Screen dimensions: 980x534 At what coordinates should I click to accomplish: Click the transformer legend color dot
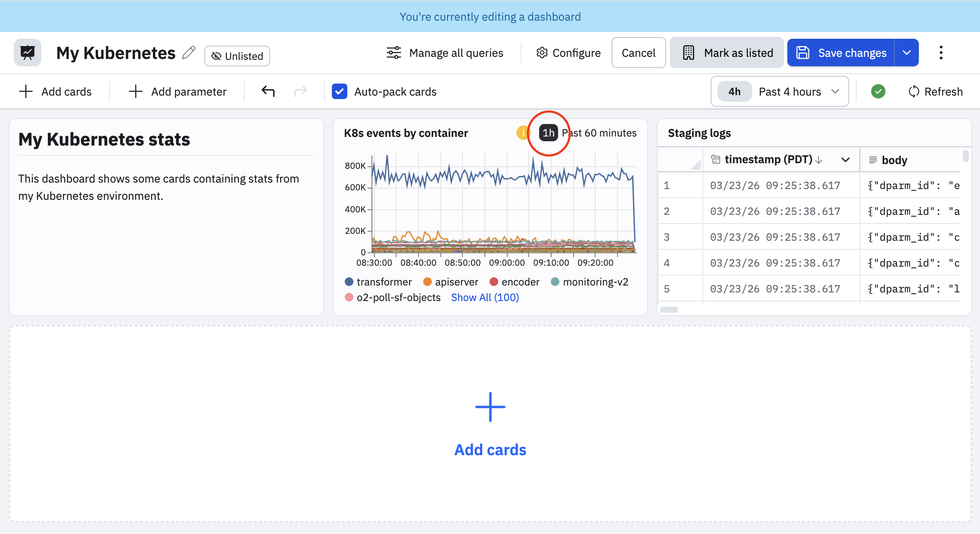pyautogui.click(x=349, y=282)
